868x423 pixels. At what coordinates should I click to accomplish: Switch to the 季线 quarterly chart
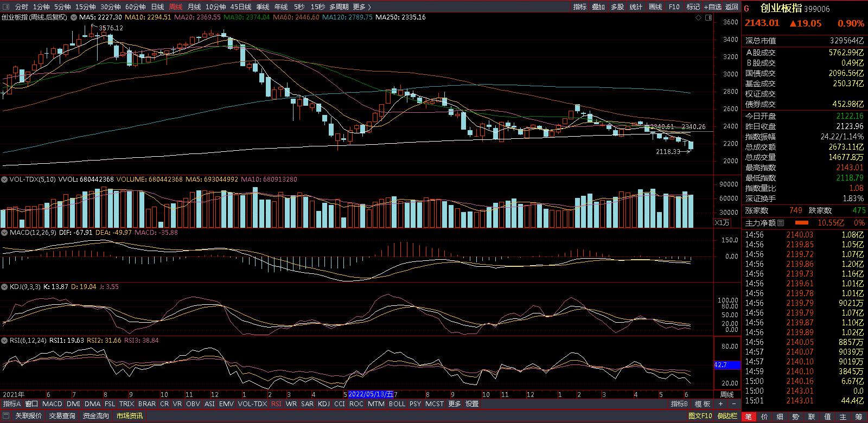[263, 7]
